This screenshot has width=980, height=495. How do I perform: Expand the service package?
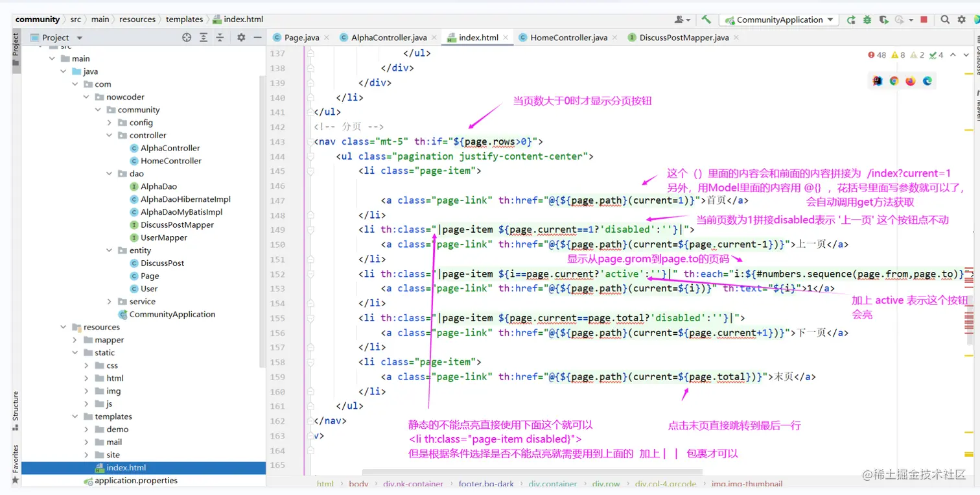[x=110, y=302]
